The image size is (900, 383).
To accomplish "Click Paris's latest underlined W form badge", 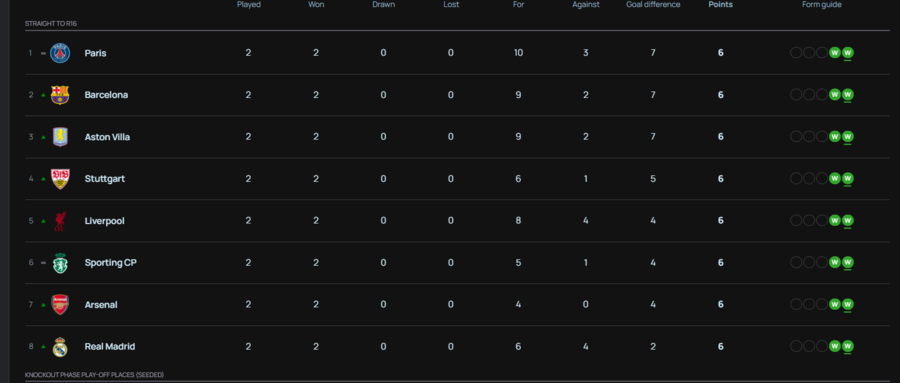I will [x=847, y=53].
